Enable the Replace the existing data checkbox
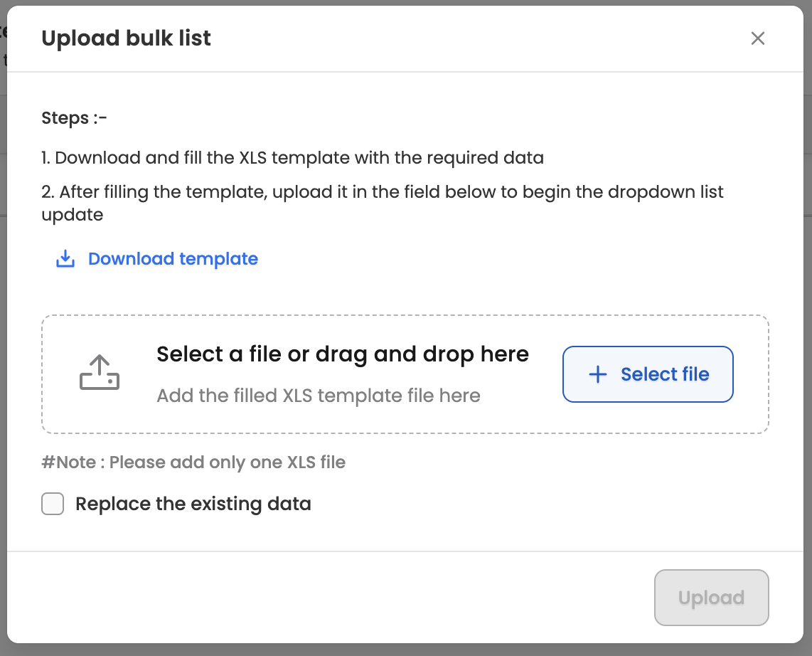This screenshot has width=812, height=656. pos(53,504)
